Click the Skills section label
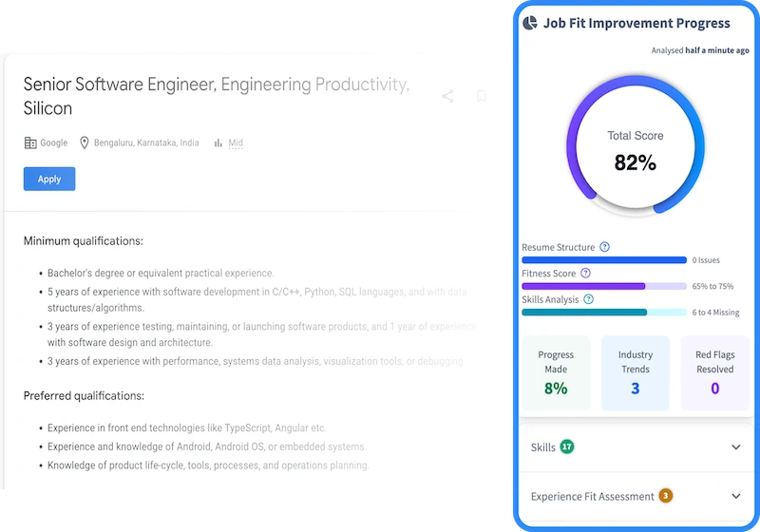The width and height of the screenshot is (760, 532). pos(542,447)
